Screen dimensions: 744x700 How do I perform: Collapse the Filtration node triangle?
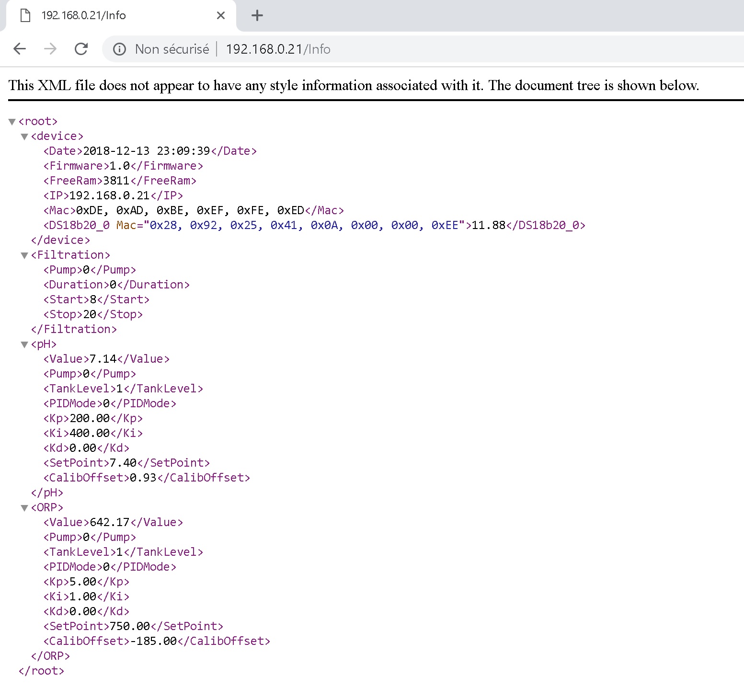24,255
